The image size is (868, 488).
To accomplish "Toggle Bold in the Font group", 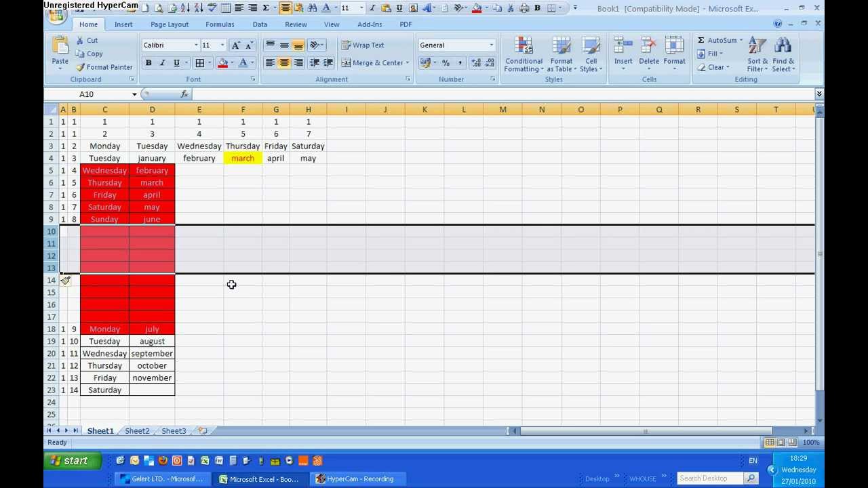I will coord(149,63).
